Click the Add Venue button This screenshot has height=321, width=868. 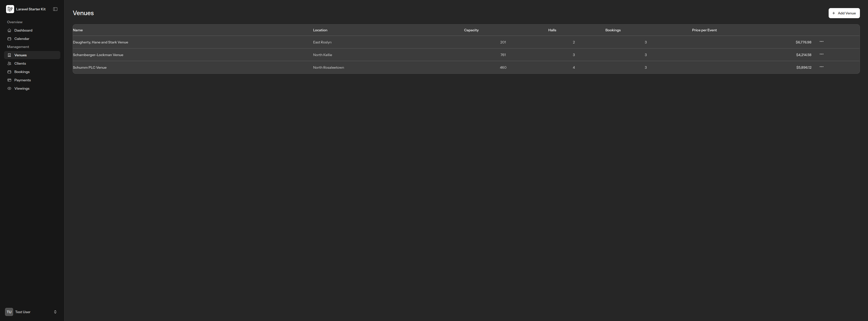tap(844, 13)
